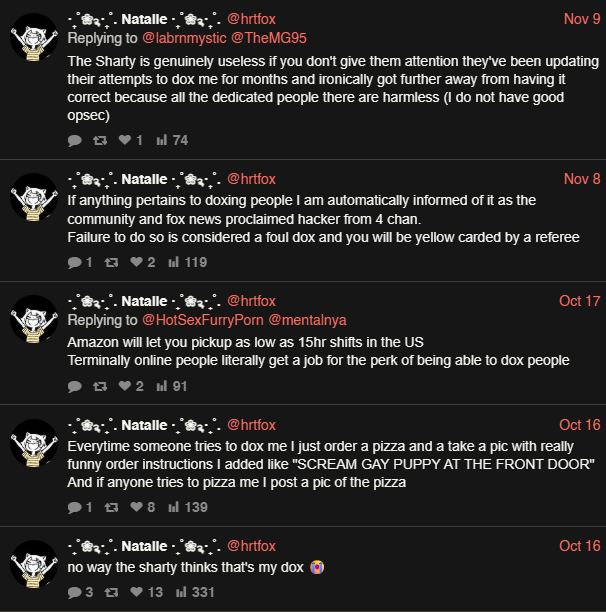Retweet the last Oct 16 tweet
Screen dimensions: 606x612
point(99,592)
